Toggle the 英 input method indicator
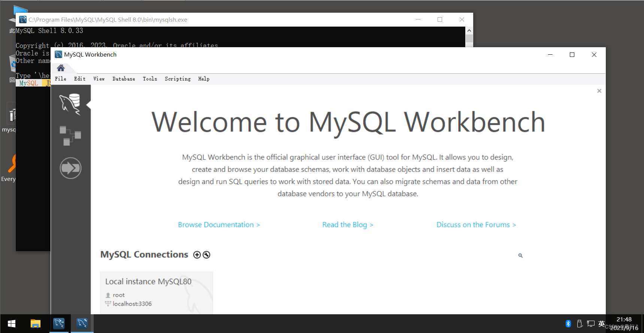This screenshot has height=333, width=644. click(x=602, y=324)
